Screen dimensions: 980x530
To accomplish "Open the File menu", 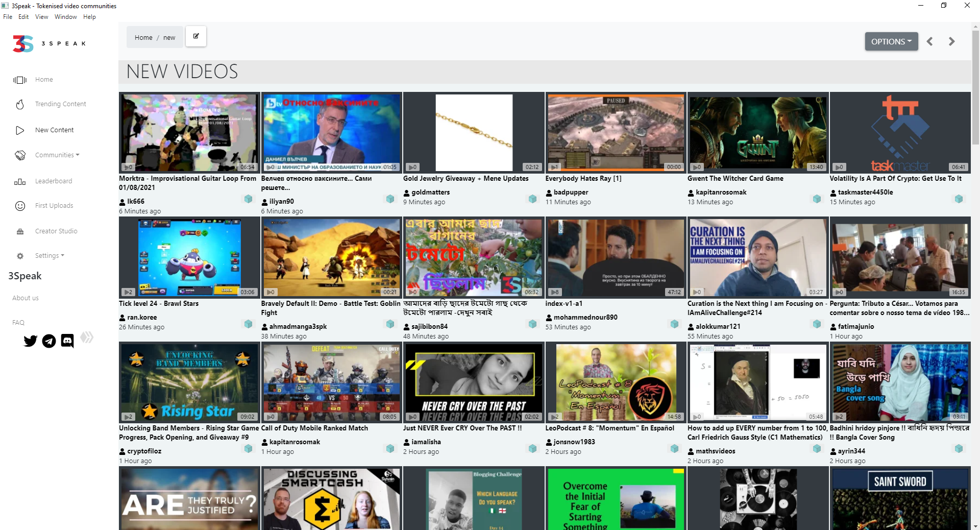I will pyautogui.click(x=8, y=17).
